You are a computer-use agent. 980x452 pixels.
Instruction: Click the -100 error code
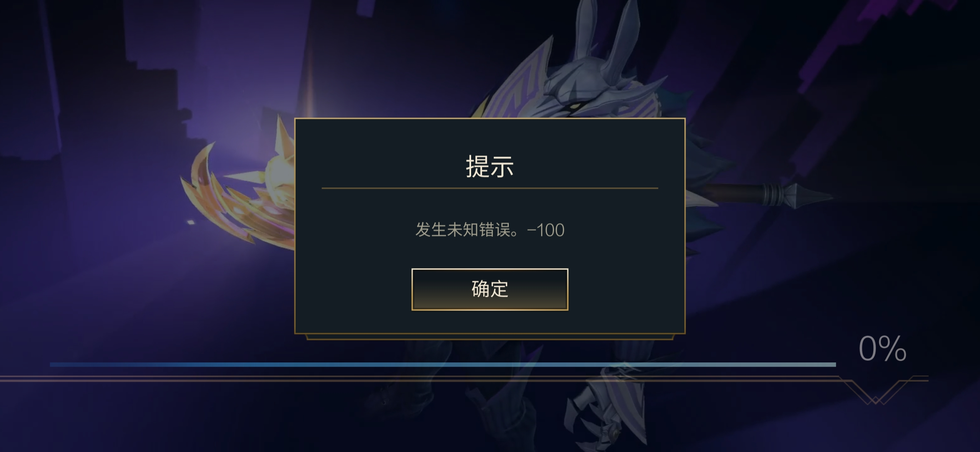click(x=546, y=230)
